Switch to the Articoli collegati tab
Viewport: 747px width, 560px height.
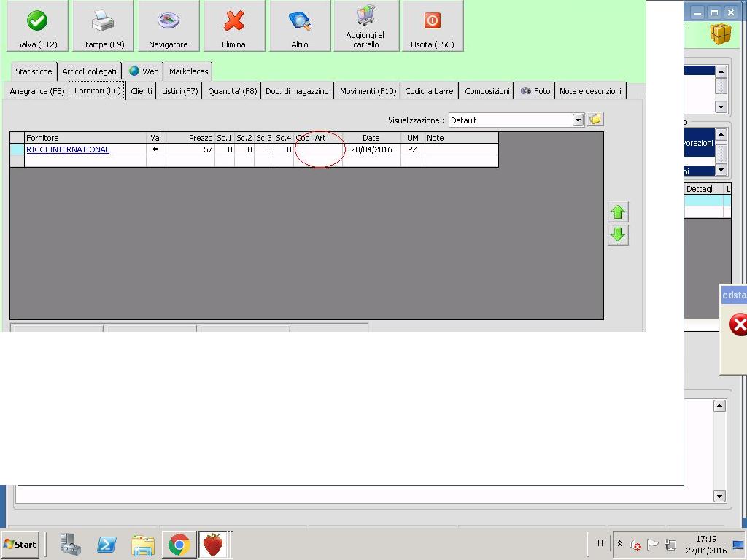pos(89,71)
